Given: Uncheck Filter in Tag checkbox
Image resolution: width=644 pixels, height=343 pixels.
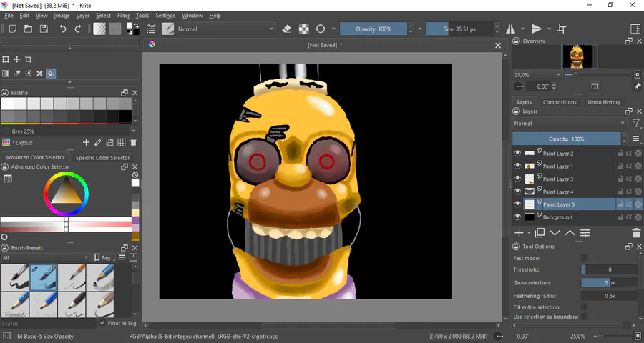Looking at the screenshot, I should [102, 323].
